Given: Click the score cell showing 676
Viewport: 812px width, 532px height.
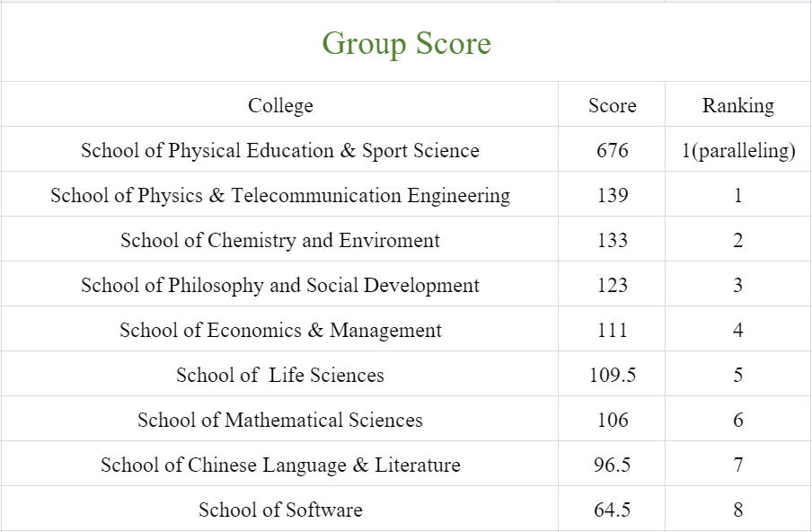Looking at the screenshot, I should tap(612, 150).
